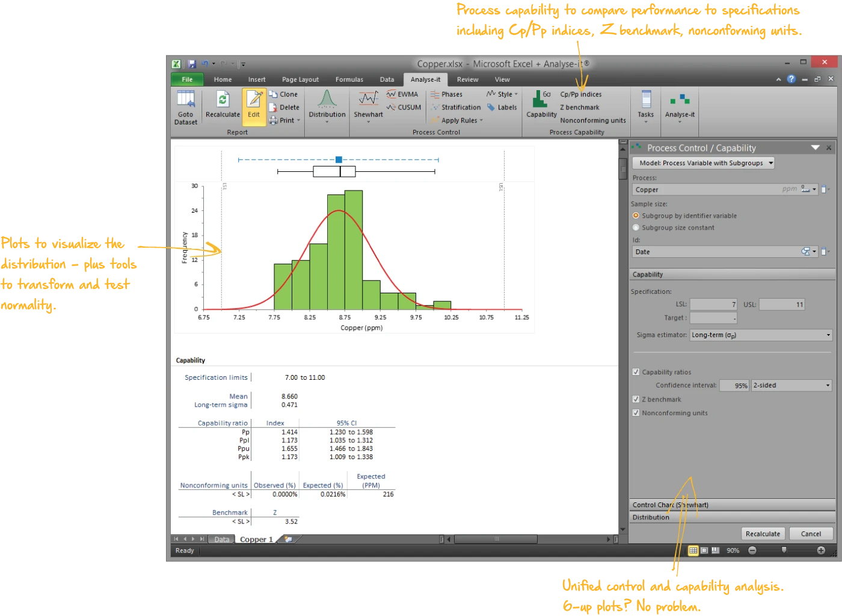The height and width of the screenshot is (616, 842).
Task: Insert a CUSUM chart
Action: click(403, 107)
